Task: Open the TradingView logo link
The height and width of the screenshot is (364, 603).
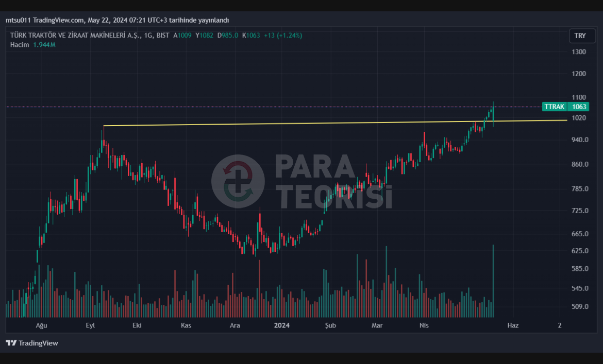Action: click(x=32, y=343)
